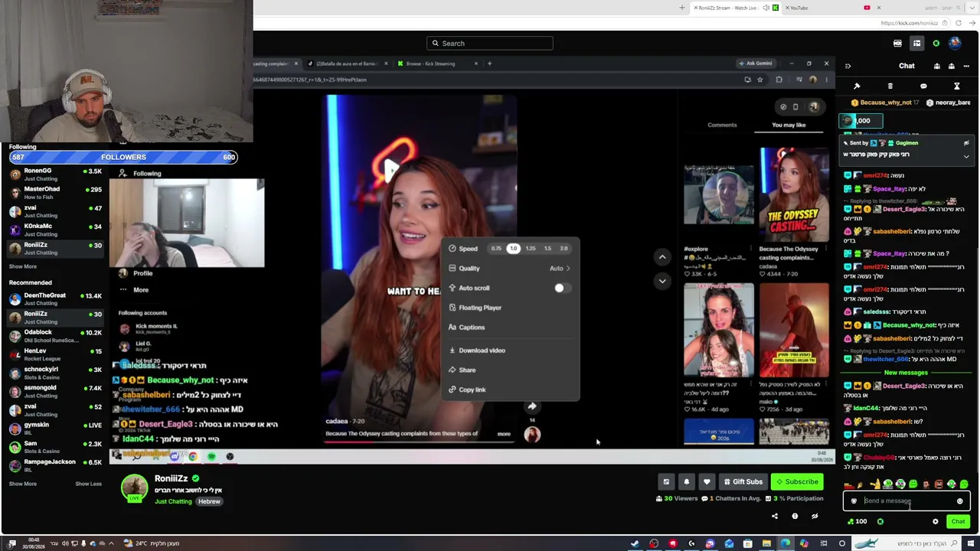Viewport: 980px width, 551px height.
Task: Focus the Kick Search field
Action: [x=490, y=44]
